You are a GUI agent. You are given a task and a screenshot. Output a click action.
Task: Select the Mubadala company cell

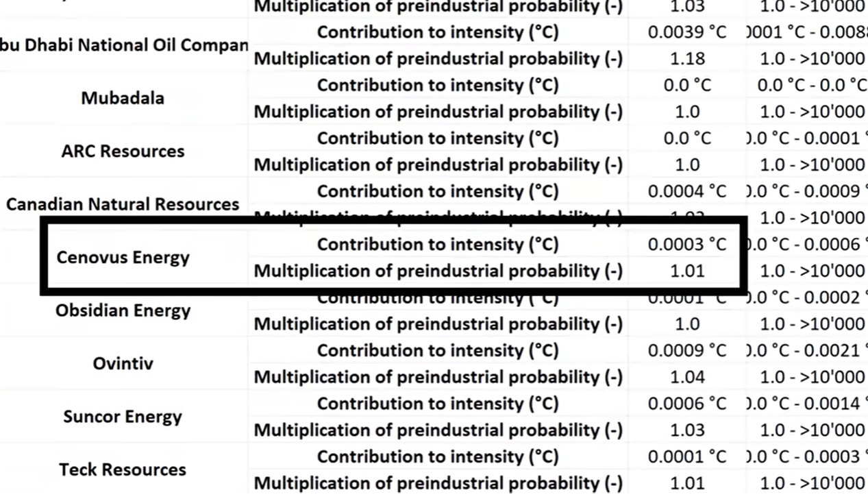pos(123,98)
